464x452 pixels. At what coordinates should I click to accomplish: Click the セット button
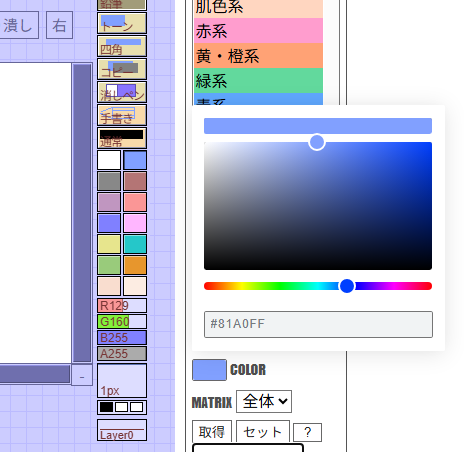click(x=263, y=432)
